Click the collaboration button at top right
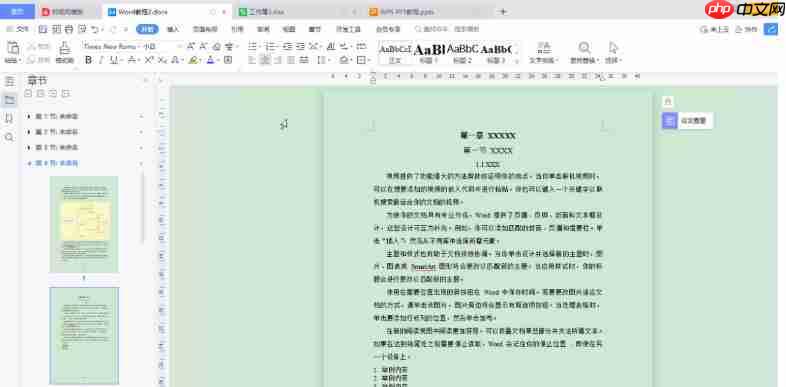 [x=746, y=30]
